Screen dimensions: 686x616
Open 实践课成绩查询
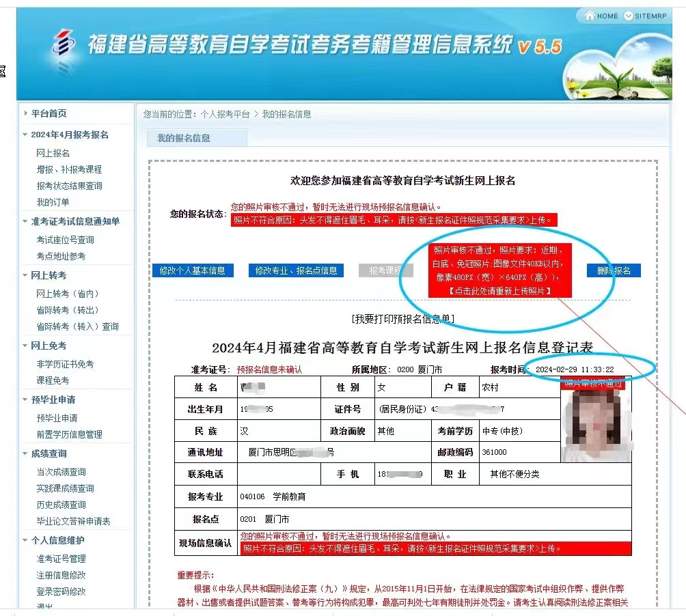(x=65, y=488)
